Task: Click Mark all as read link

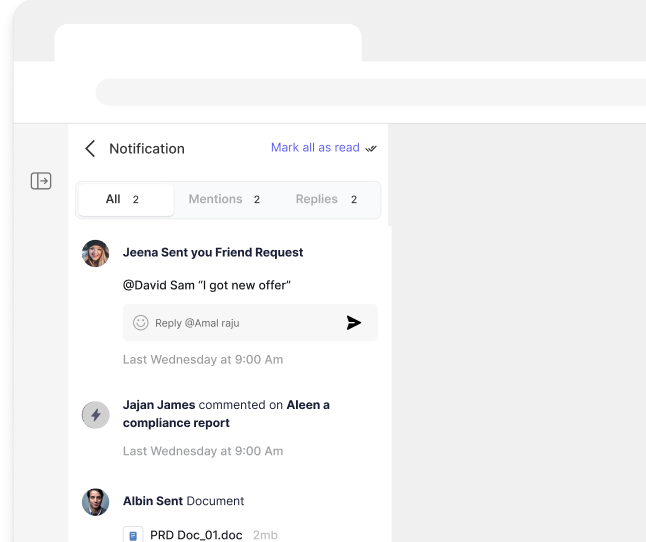Action: point(315,148)
